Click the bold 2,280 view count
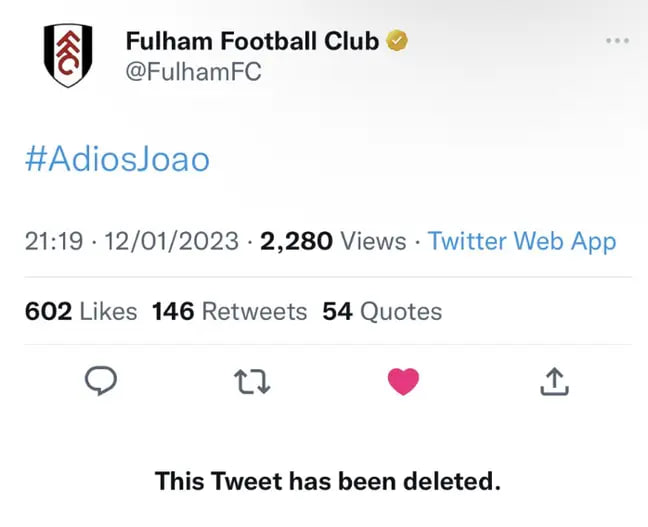This screenshot has width=648, height=527. (297, 241)
